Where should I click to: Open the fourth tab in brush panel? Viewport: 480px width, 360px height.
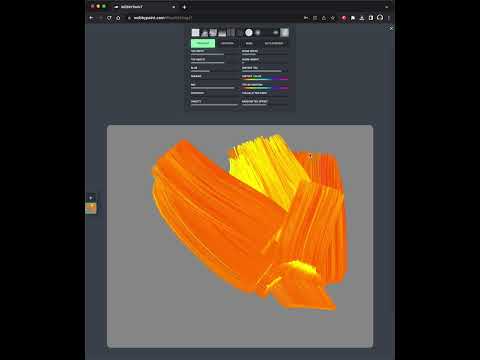[274, 43]
